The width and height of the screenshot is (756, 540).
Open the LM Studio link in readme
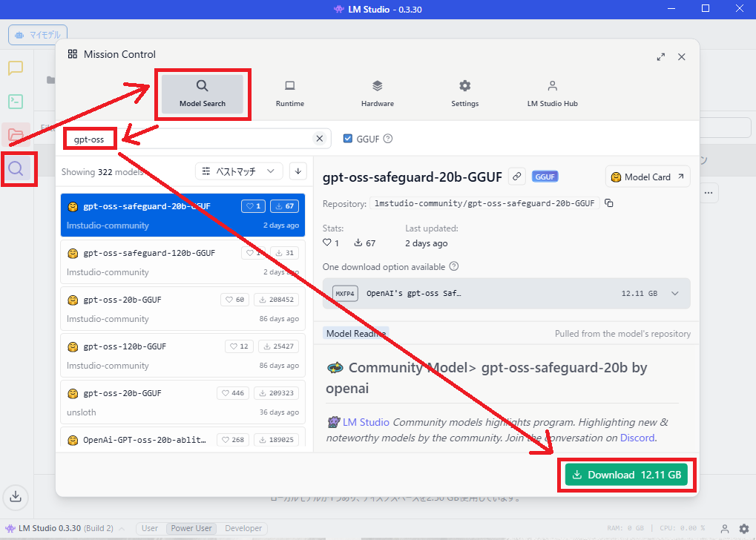coord(366,422)
